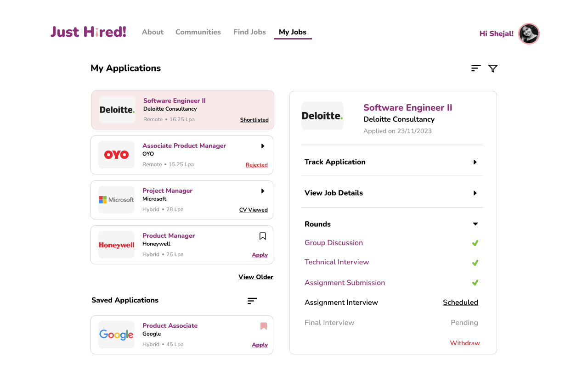The image size is (588, 387).
Task: Open Shejal's profile avatar
Action: tap(529, 34)
